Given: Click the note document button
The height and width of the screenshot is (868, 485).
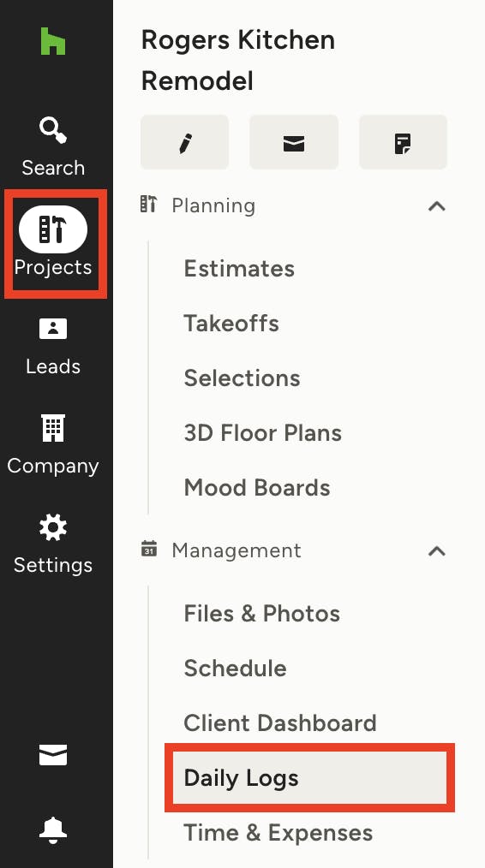Looking at the screenshot, I should 403,142.
